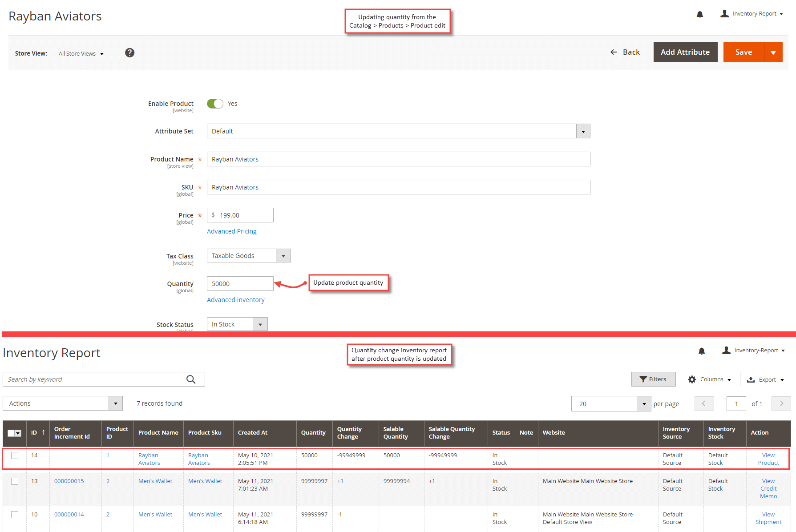The width and height of the screenshot is (796, 532).
Task: Click the Inventory-Report user avatar icon
Action: [724, 13]
